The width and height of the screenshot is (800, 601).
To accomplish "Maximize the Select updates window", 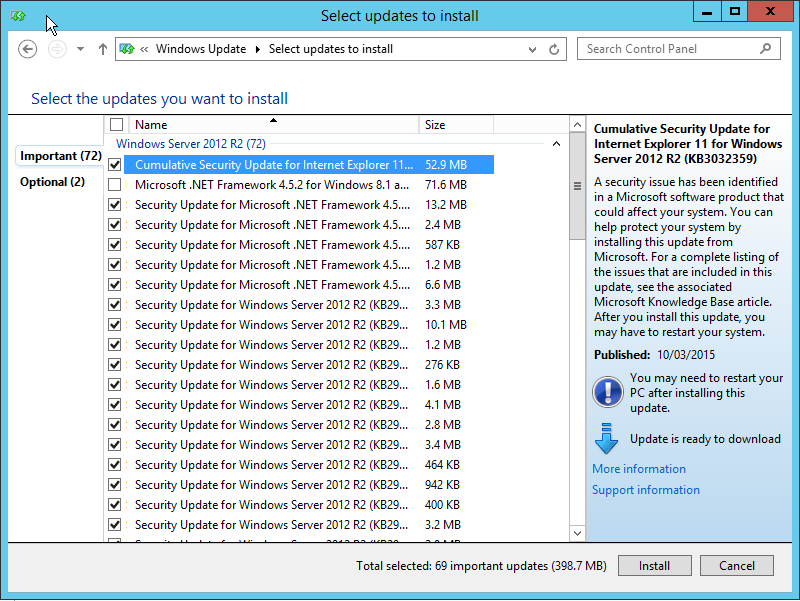I will click(735, 11).
